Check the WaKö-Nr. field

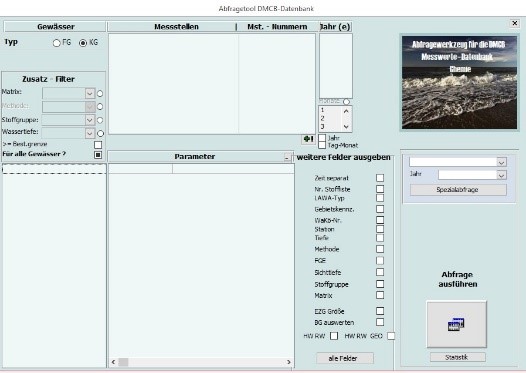pos(380,220)
